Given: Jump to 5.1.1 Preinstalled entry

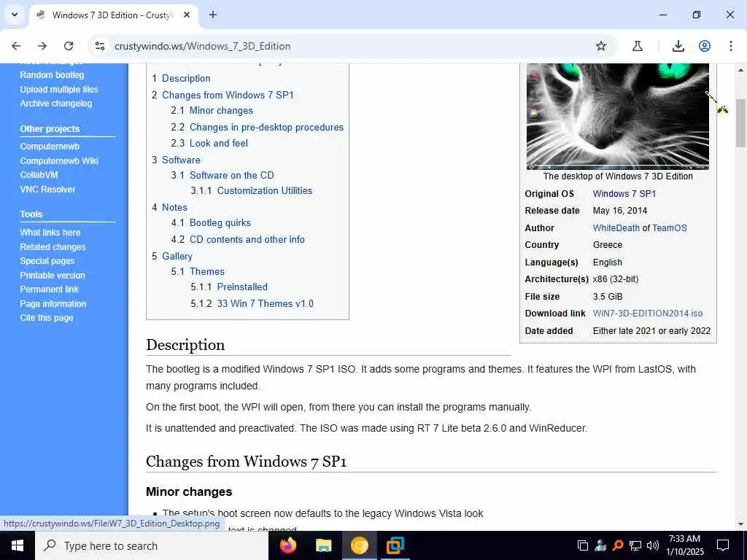Looking at the screenshot, I should coord(229,287).
